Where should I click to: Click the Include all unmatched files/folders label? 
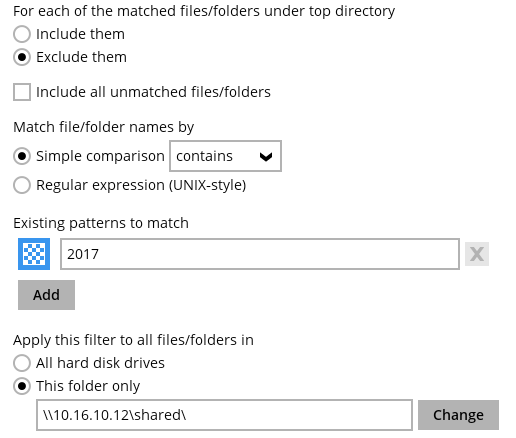pos(153,92)
